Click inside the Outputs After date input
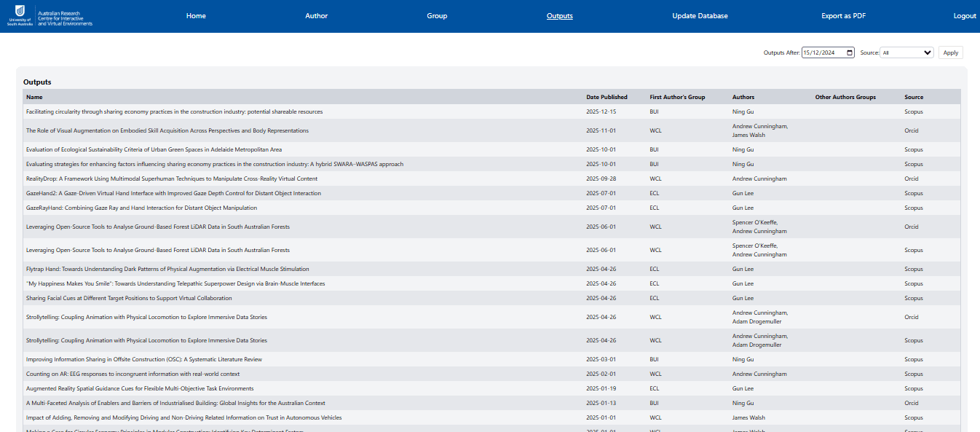The height and width of the screenshot is (432, 980). point(823,52)
